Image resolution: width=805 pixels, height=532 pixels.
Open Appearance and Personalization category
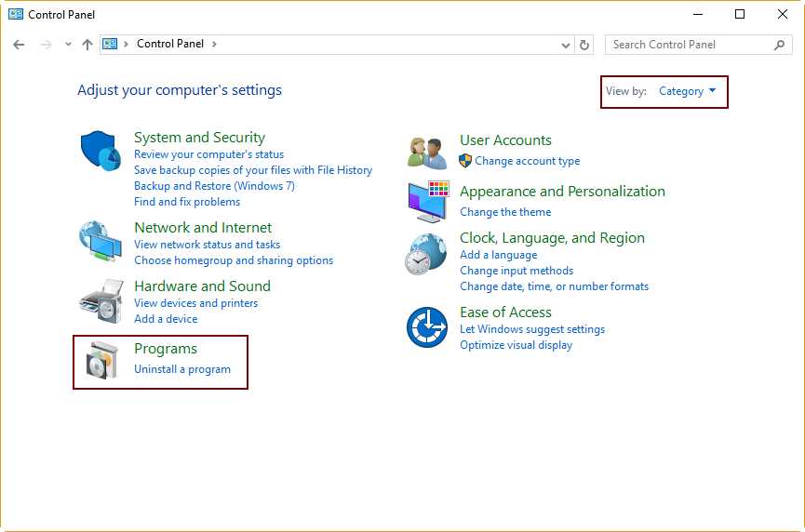[x=563, y=192]
